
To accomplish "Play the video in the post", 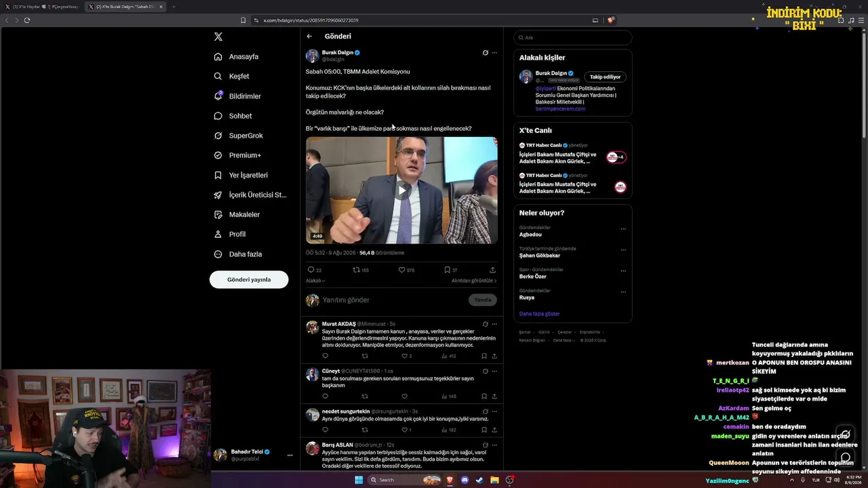I will pos(401,190).
